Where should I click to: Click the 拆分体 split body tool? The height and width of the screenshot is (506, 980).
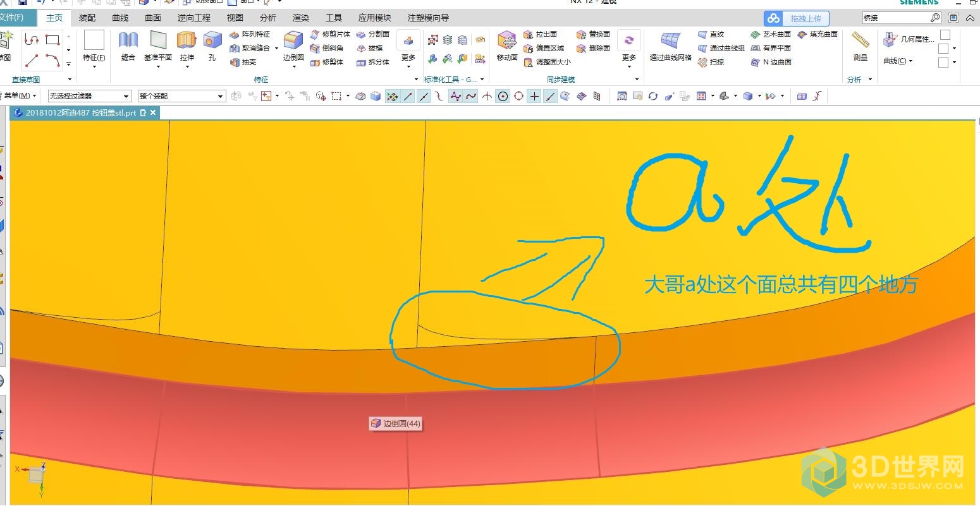372,62
